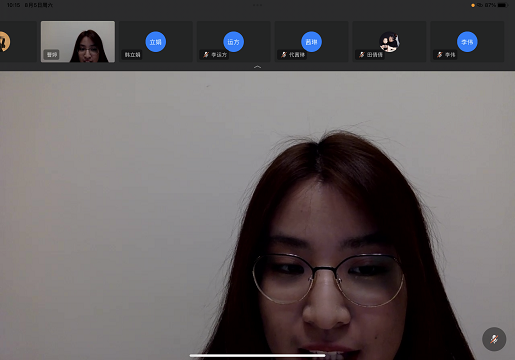The width and height of the screenshot is (515, 360).
Task: Click the muted mic icon beside 李运方
Action: 206,55
